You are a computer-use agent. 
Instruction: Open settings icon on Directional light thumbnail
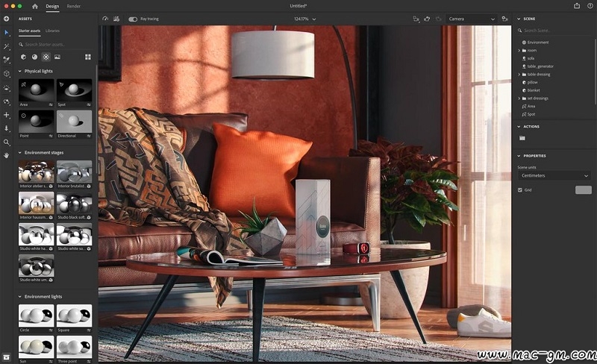[89, 136]
